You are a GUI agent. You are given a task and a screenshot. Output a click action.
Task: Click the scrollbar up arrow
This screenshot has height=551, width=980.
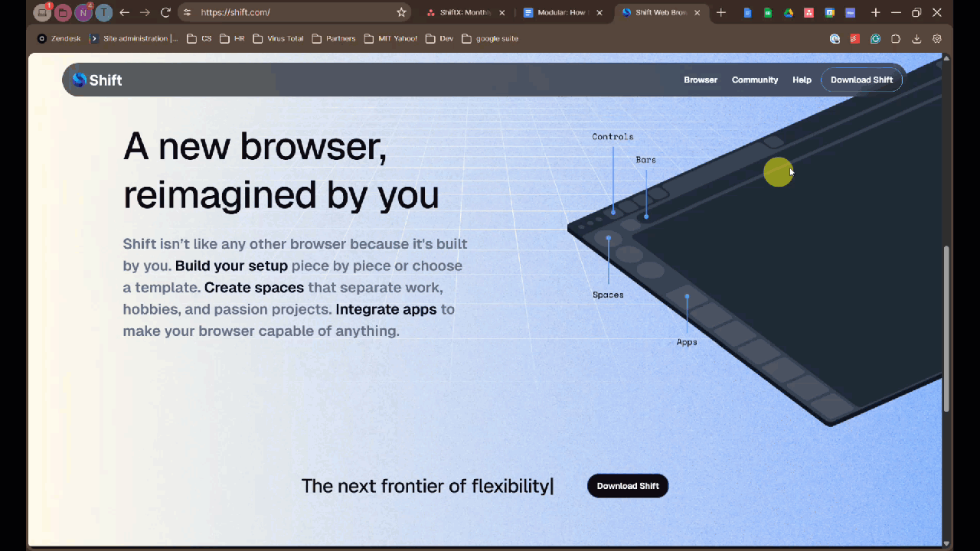(946, 58)
